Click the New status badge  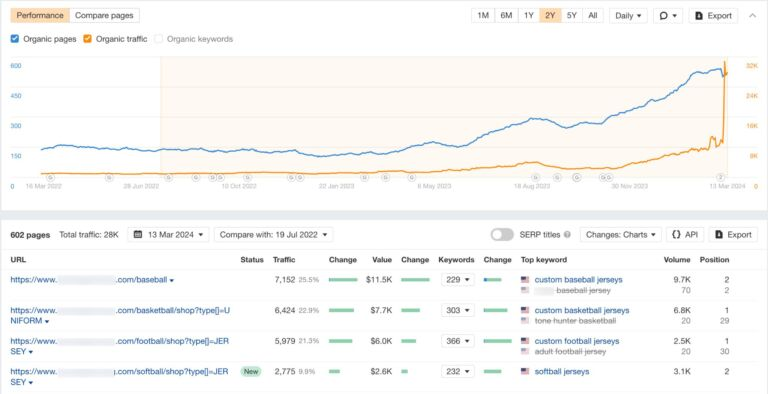[251, 371]
